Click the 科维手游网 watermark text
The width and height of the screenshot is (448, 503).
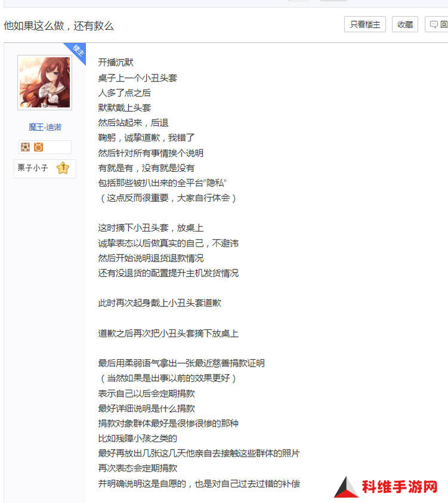[x=399, y=487]
